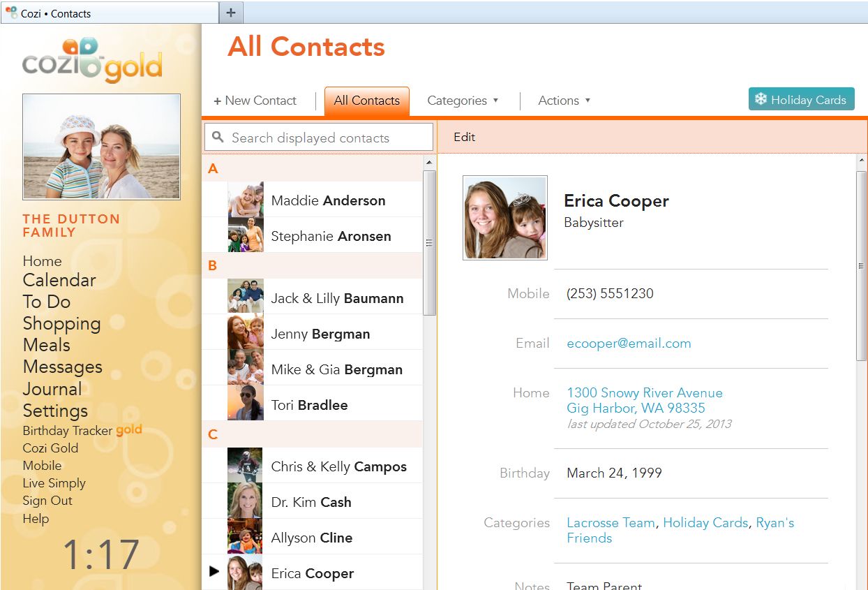Click Erica Cooper's large profile photo
This screenshot has height=590, width=868.
click(505, 218)
